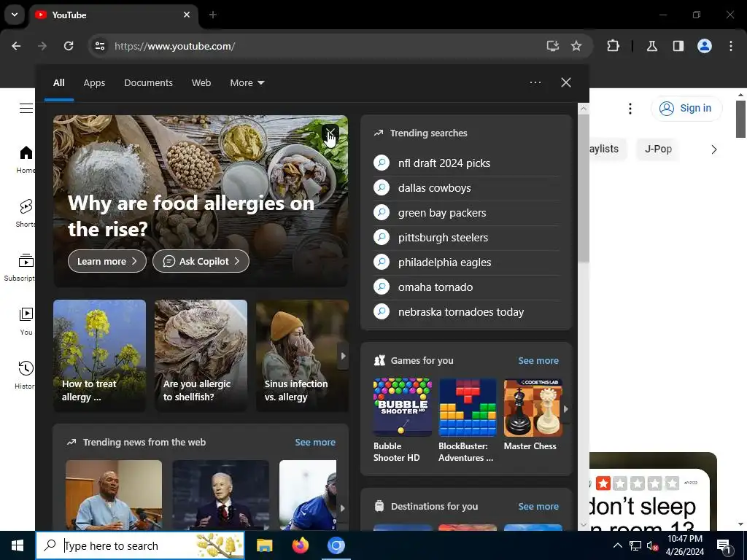Viewport: 747px width, 560px height.
Task: Open YouTube Shorts in sidebar
Action: (26, 214)
